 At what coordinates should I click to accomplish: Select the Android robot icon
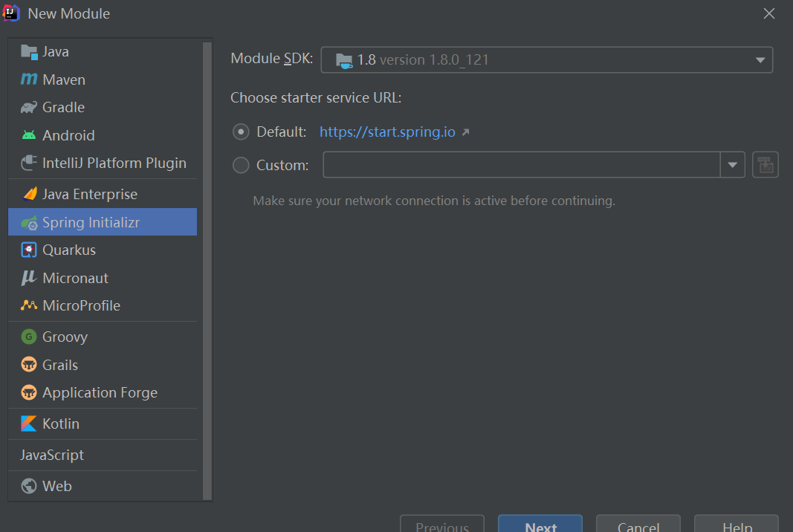[x=29, y=135]
